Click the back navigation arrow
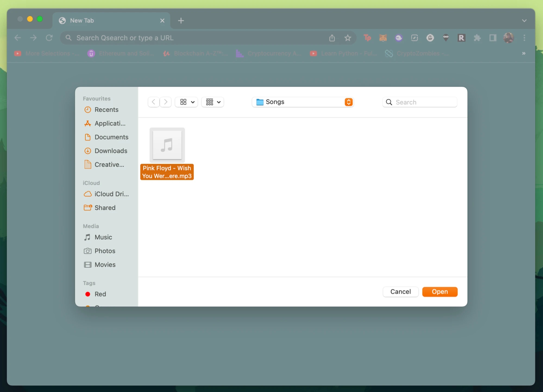The image size is (543, 392). [17, 38]
